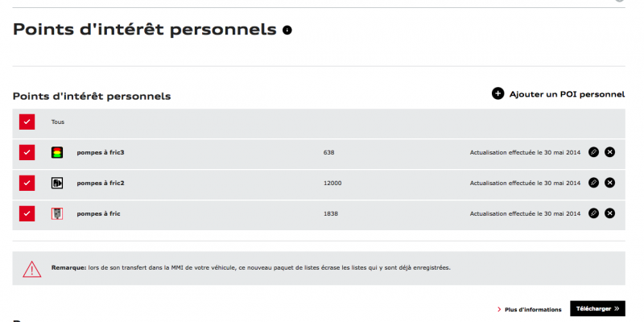Deselect the pompes à fric2 checkbox
644x322 pixels.
point(27,183)
